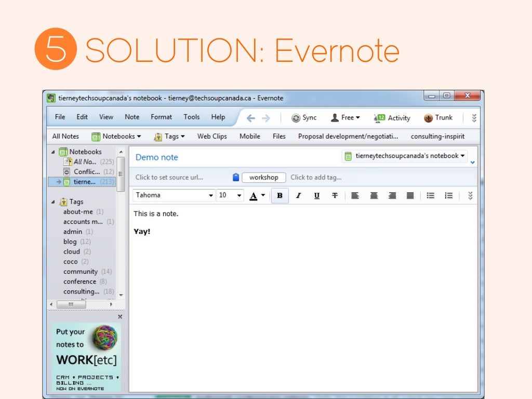
Task: Select the Conflic... notebook
Action: [x=88, y=171]
